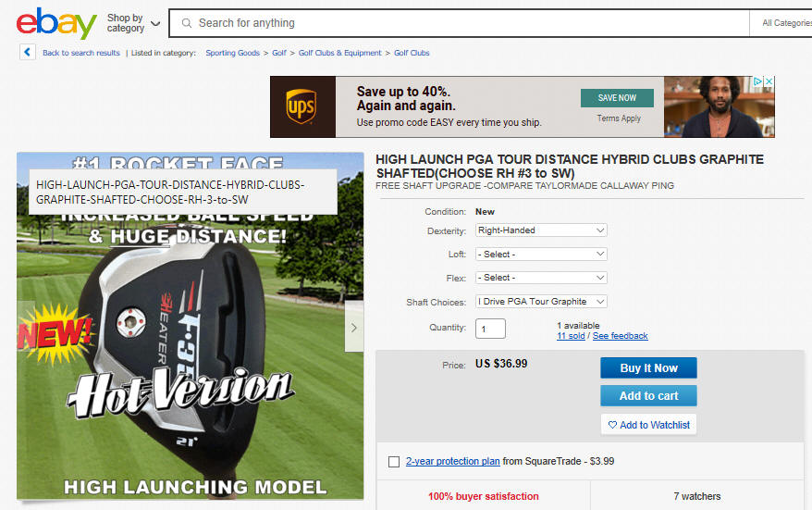This screenshot has width=812, height=510.
Task: Click the item title HIGH LAUNCH PGA TOUR
Action: (570, 167)
